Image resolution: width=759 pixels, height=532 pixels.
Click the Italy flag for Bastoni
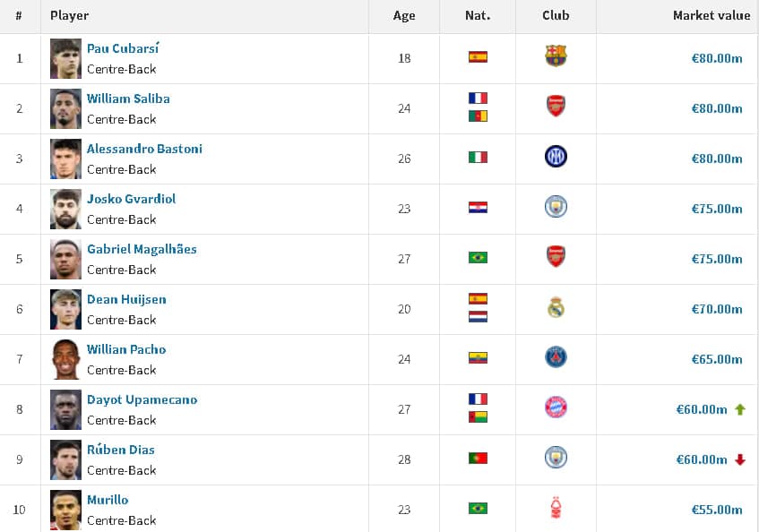pyautogui.click(x=478, y=158)
